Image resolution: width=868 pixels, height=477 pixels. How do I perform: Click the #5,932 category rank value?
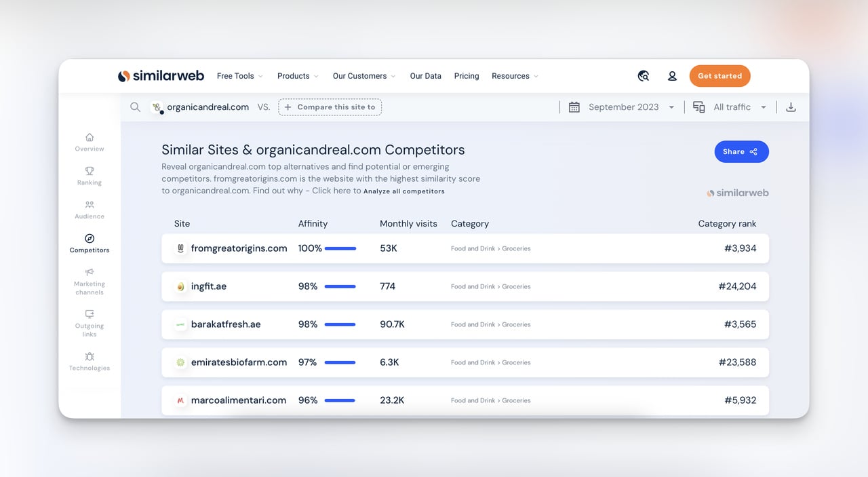[740, 400]
